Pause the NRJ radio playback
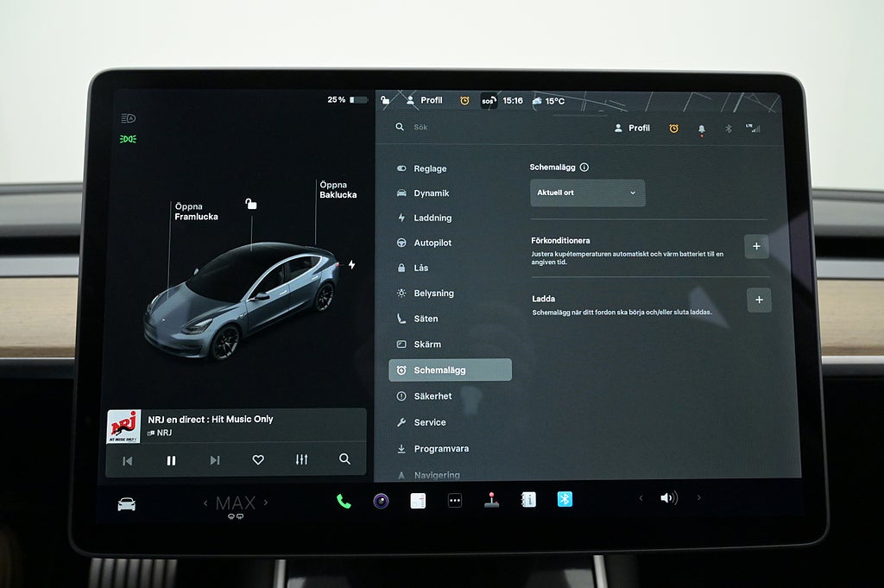This screenshot has width=884, height=588. [171, 461]
